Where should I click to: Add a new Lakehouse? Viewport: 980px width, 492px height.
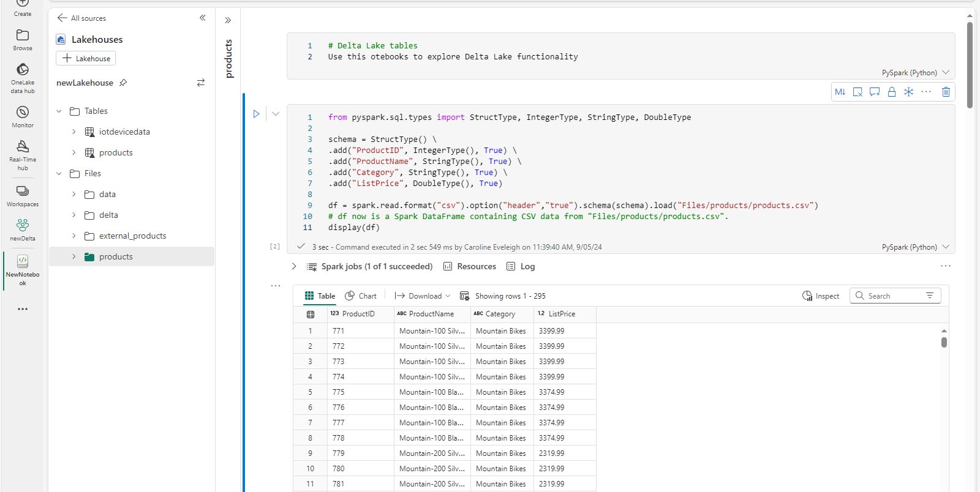(86, 58)
